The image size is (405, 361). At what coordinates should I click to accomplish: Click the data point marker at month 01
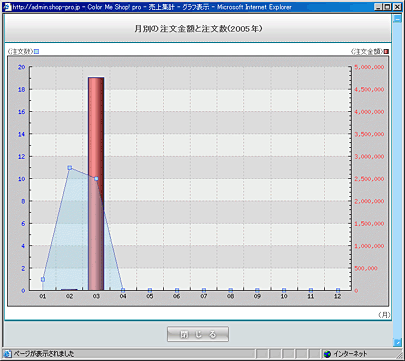point(43,279)
